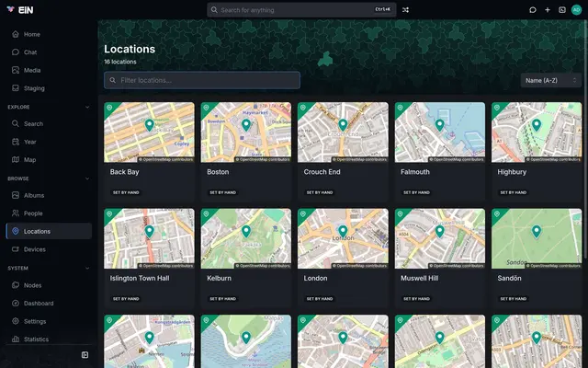Open Albums from the sidebar

pos(49,195)
